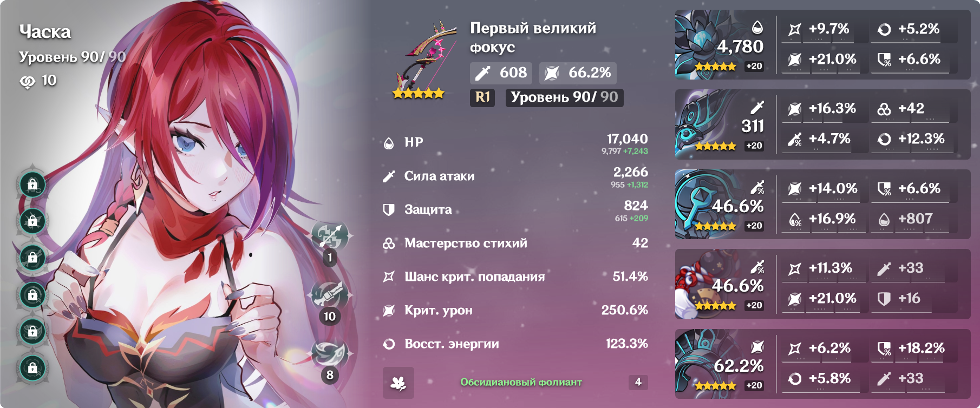Click the Восст. энергии stat icon
The image size is (980, 408).
pos(389,344)
